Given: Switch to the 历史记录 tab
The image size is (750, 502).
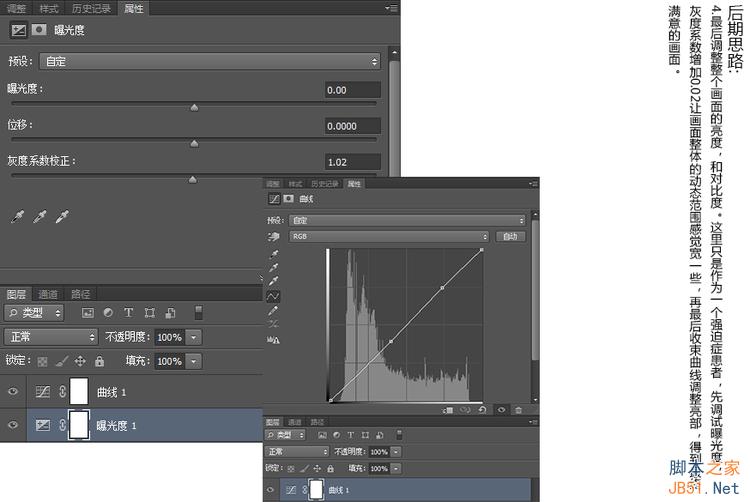Looking at the screenshot, I should coord(91,9).
